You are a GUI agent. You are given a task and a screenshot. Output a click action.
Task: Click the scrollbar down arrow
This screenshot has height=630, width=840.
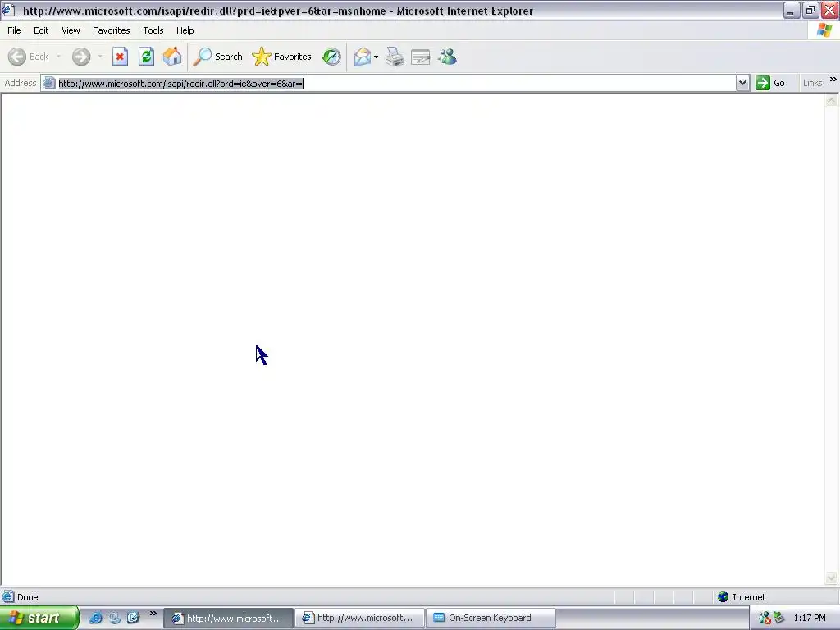832,577
